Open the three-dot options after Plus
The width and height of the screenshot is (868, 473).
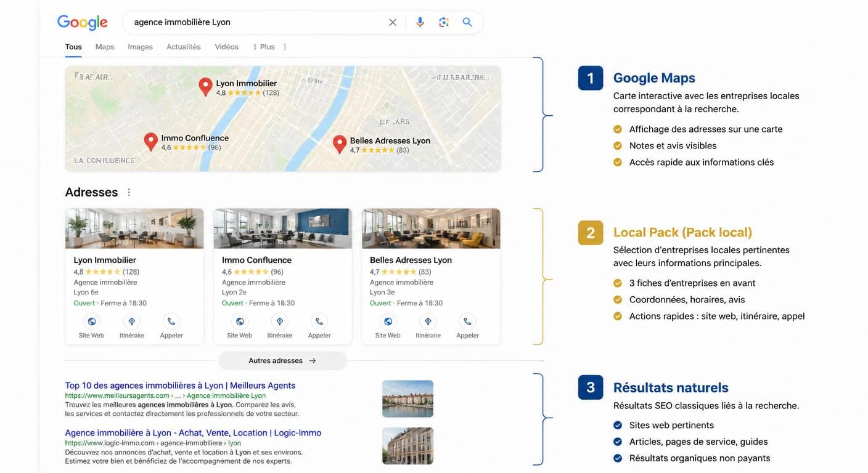click(285, 47)
